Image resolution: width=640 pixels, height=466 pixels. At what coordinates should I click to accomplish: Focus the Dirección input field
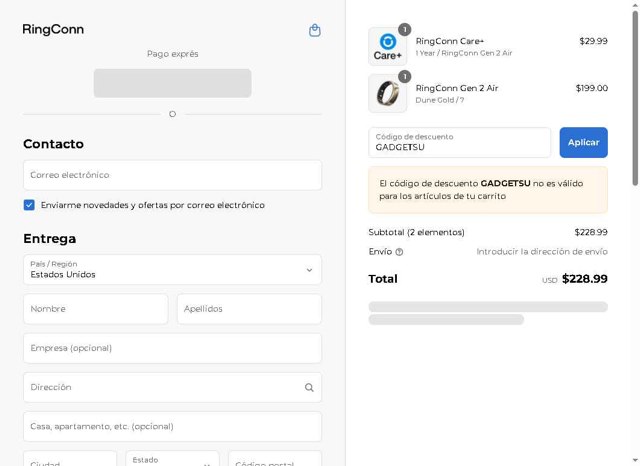point(172,387)
